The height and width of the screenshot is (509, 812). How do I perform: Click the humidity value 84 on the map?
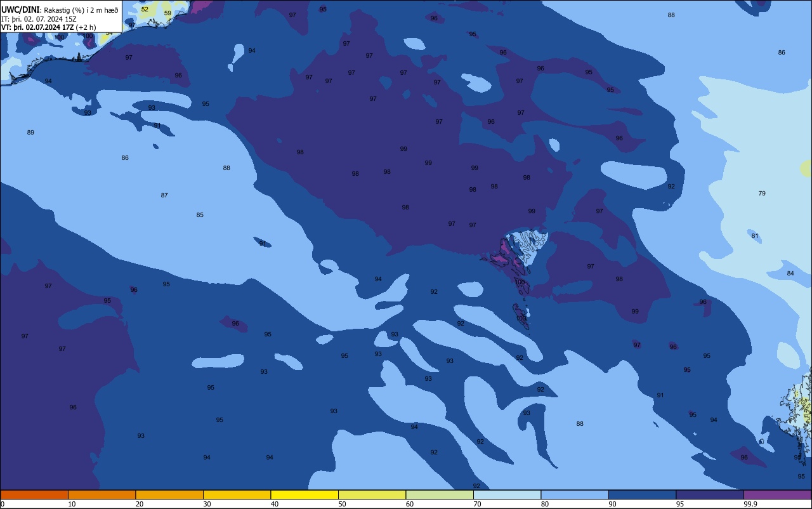tap(790, 274)
